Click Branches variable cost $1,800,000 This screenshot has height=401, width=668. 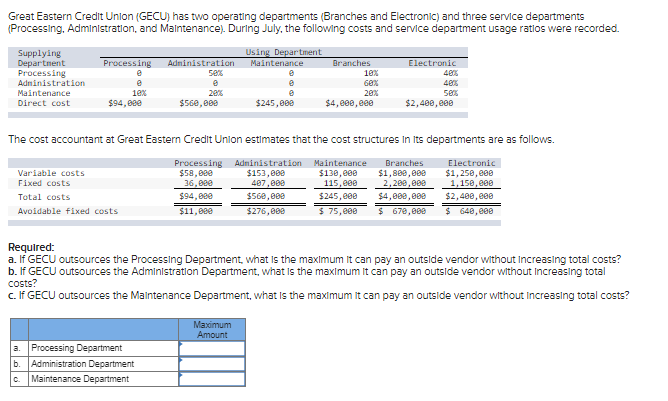pyautogui.click(x=402, y=173)
